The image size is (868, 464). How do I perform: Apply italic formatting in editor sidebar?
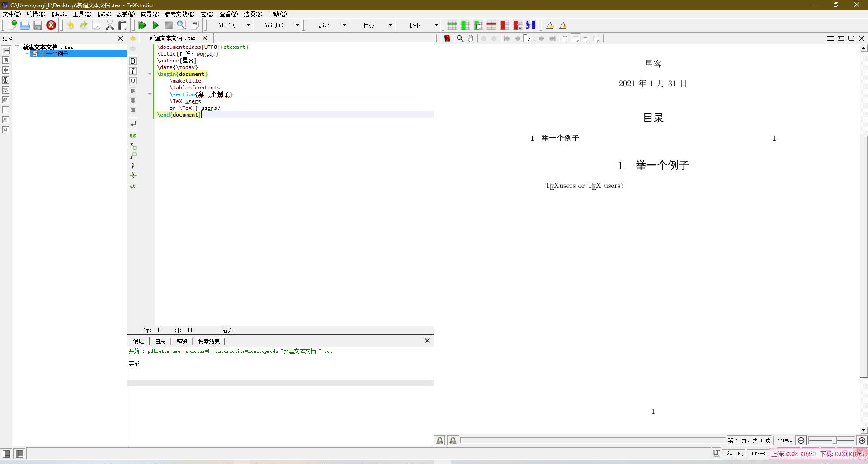point(133,71)
